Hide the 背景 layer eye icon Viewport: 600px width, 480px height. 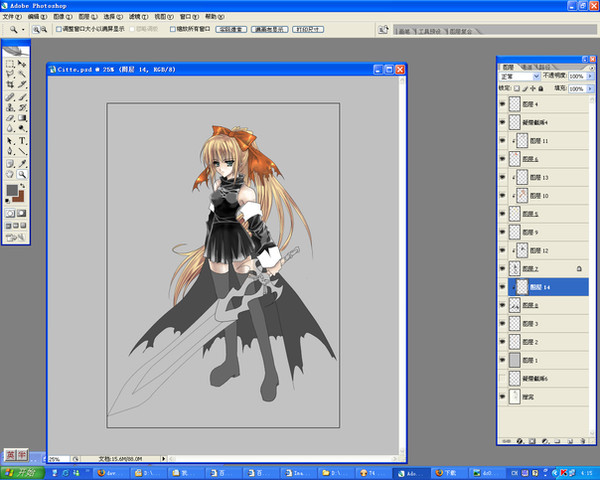click(x=502, y=397)
